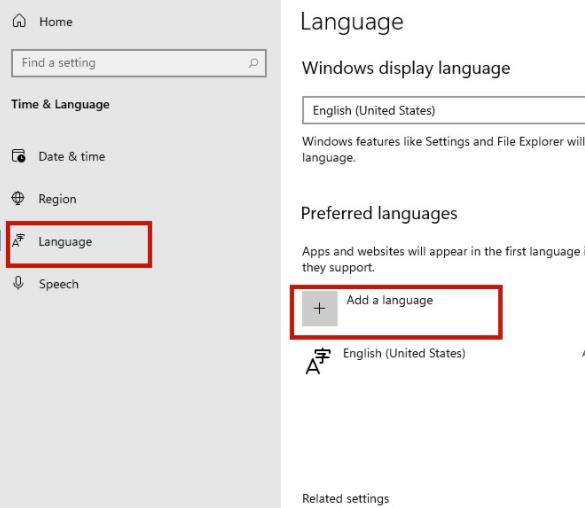Image resolution: width=585 pixels, height=508 pixels.
Task: Click the Home house icon
Action: (19, 21)
